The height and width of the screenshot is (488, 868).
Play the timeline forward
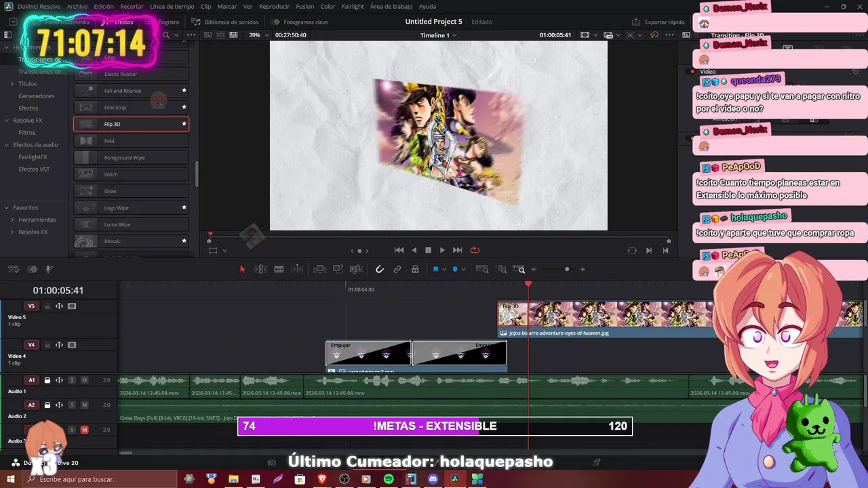tap(442, 250)
